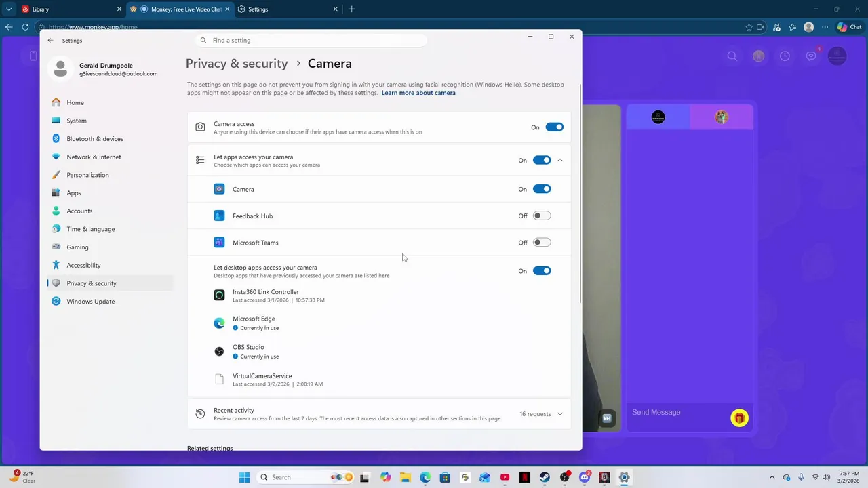Open System in Settings sidebar
The width and height of the screenshot is (868, 488).
77,121
